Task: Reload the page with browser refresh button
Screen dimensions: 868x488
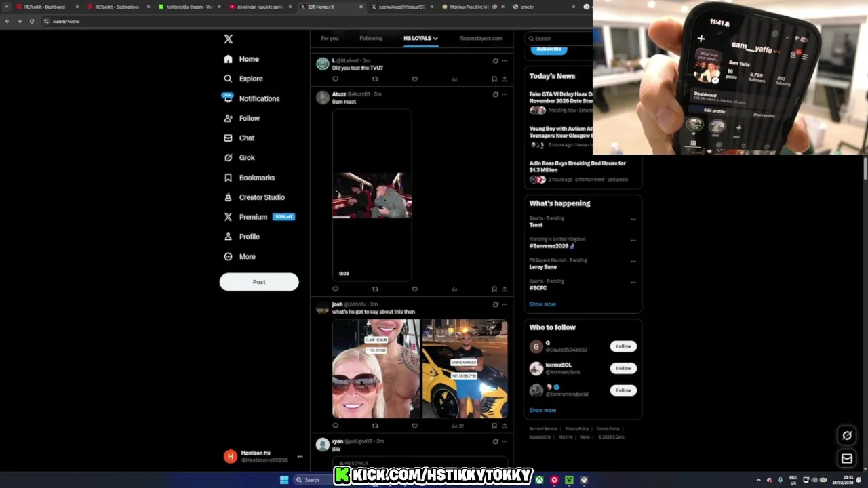Action: (31, 21)
